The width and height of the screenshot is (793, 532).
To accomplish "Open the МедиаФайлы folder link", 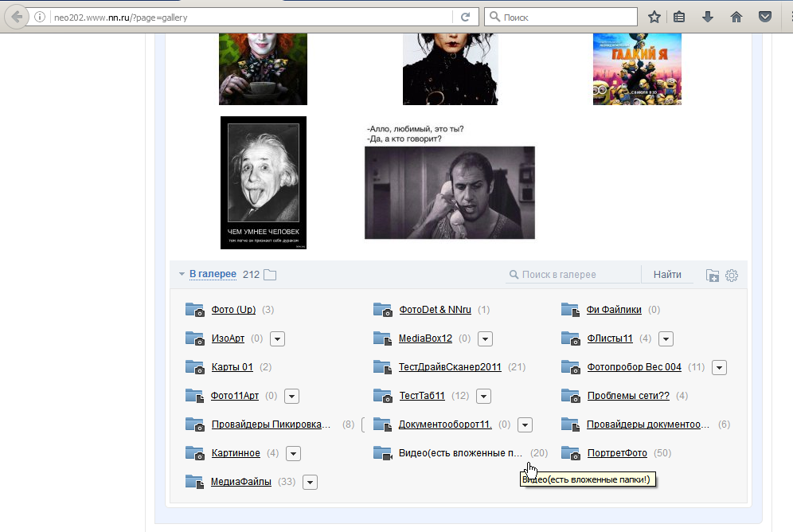I will [x=240, y=482].
